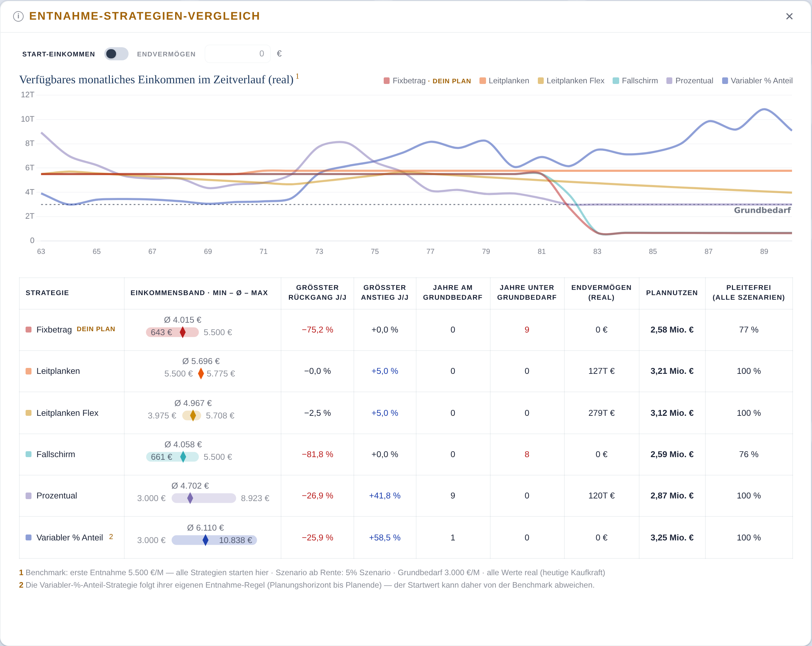Click the orange Leitplanken swatch in table
Screen dimensions: 812x646
tap(29, 371)
